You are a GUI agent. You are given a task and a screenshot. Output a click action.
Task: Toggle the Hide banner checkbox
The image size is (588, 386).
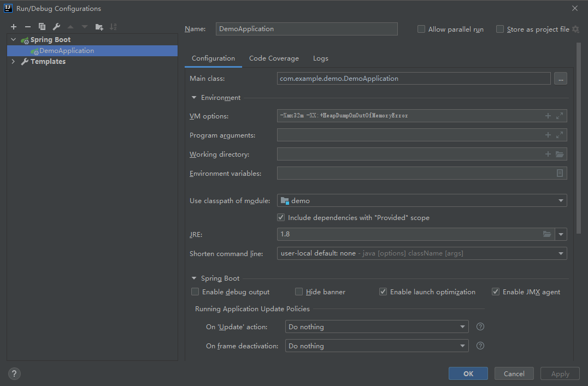point(299,292)
